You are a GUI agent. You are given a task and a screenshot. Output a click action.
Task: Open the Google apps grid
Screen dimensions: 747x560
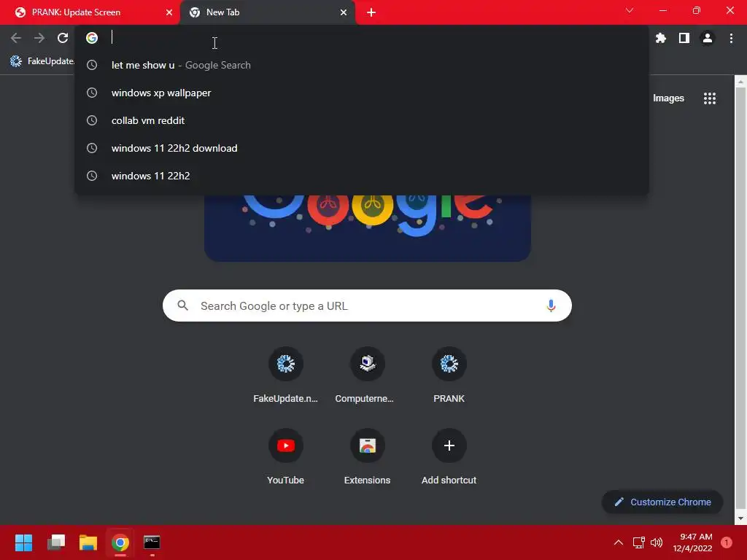(709, 98)
